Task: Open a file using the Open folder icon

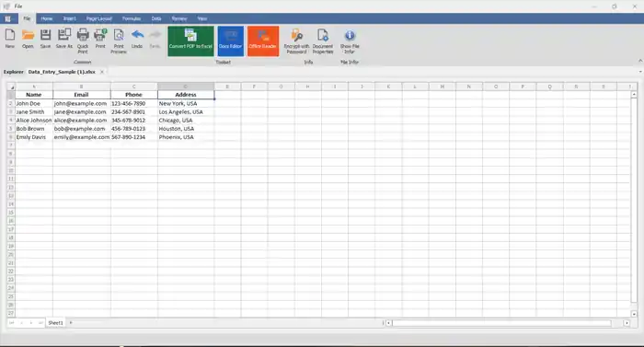Action: pos(28,39)
